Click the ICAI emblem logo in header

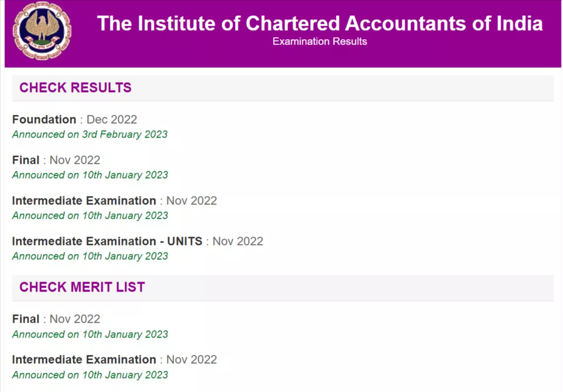pos(42,31)
